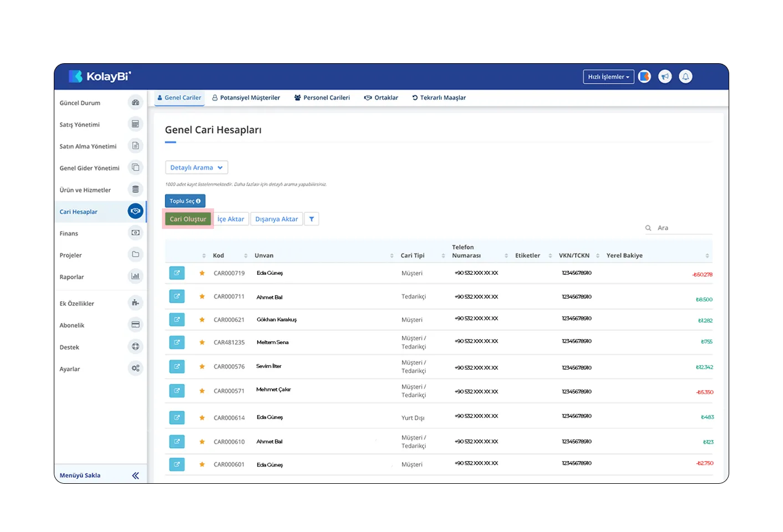
Task: Open Abonelik credit card icon
Action: pos(135,325)
